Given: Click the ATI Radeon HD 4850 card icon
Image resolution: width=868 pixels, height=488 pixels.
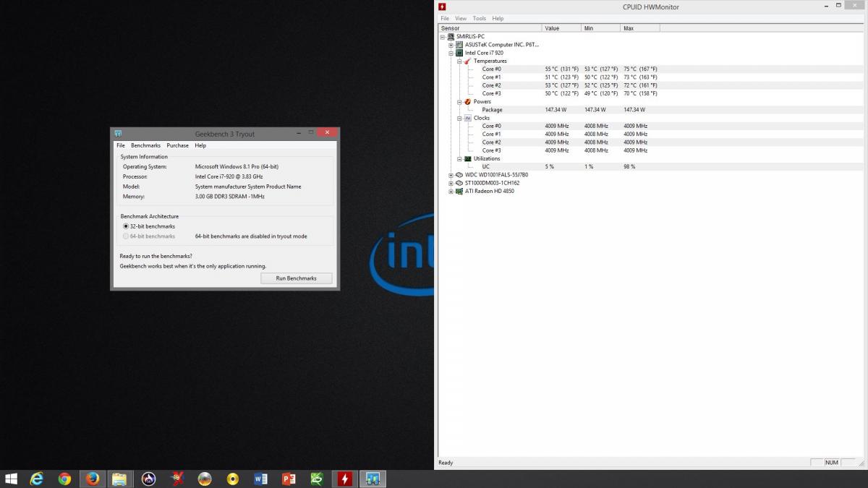Looking at the screenshot, I should pyautogui.click(x=459, y=191).
